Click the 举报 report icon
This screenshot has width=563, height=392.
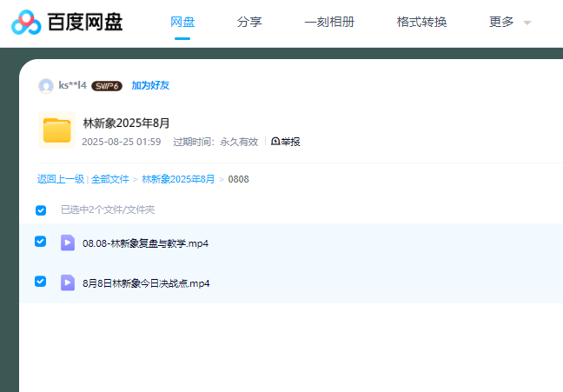275,142
